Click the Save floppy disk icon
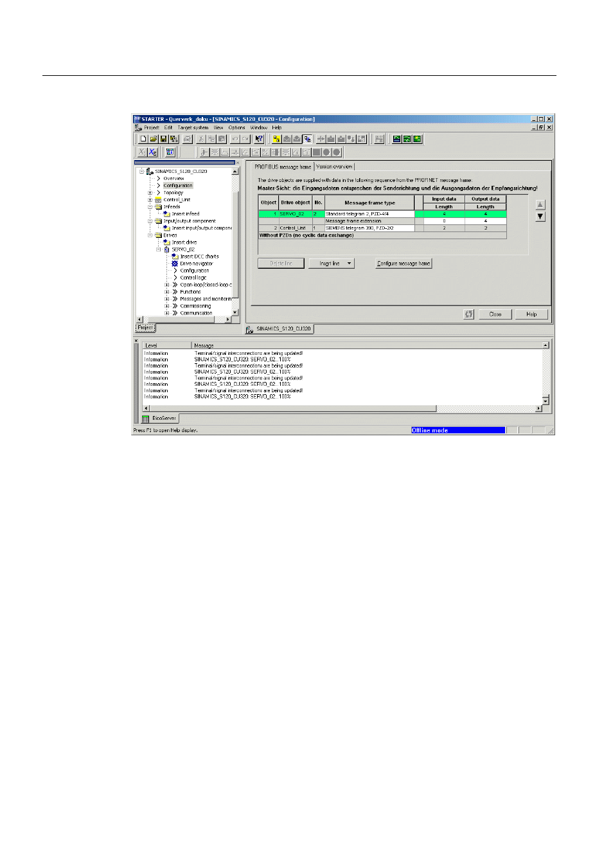This screenshot has width=613, height=868. click(163, 139)
